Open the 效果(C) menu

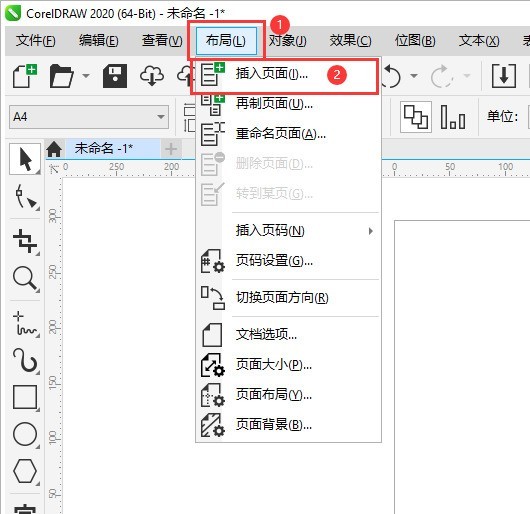pyautogui.click(x=351, y=41)
